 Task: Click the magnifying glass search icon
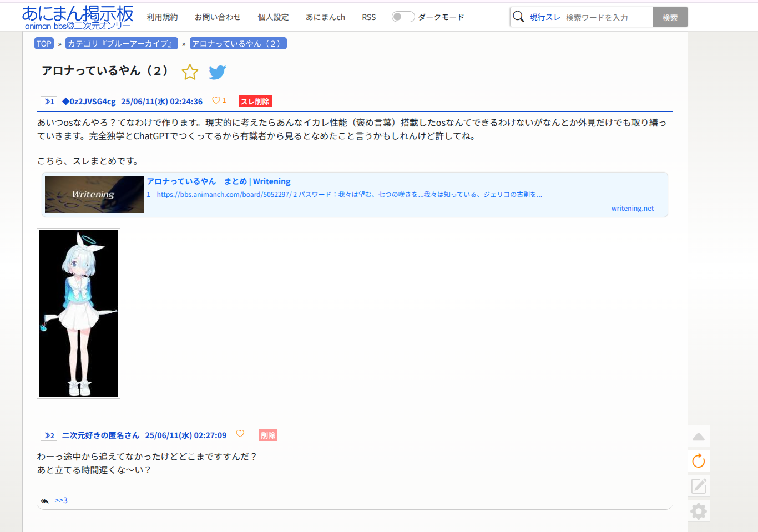point(518,17)
